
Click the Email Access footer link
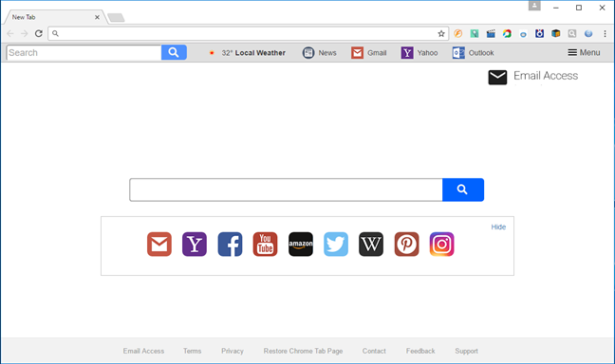tap(143, 351)
